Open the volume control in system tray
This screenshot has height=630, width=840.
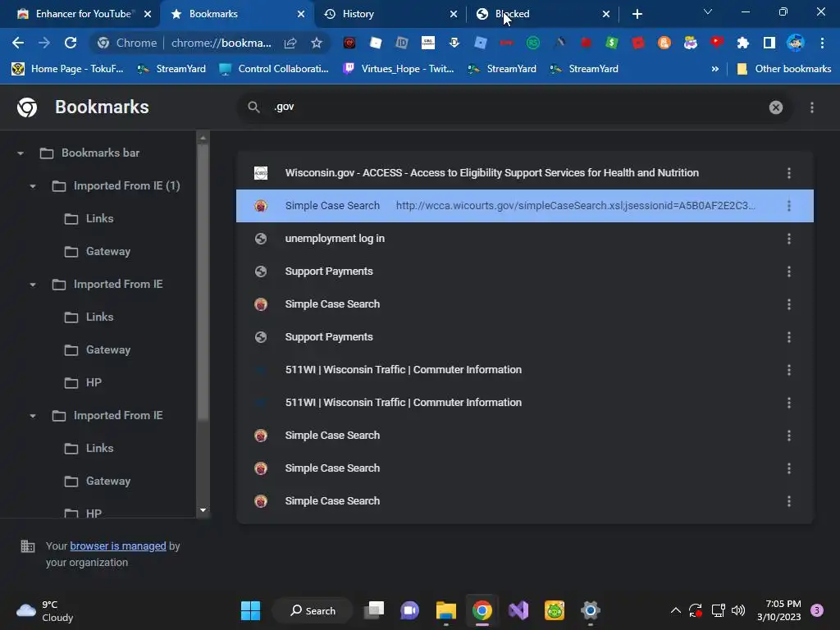point(738,610)
